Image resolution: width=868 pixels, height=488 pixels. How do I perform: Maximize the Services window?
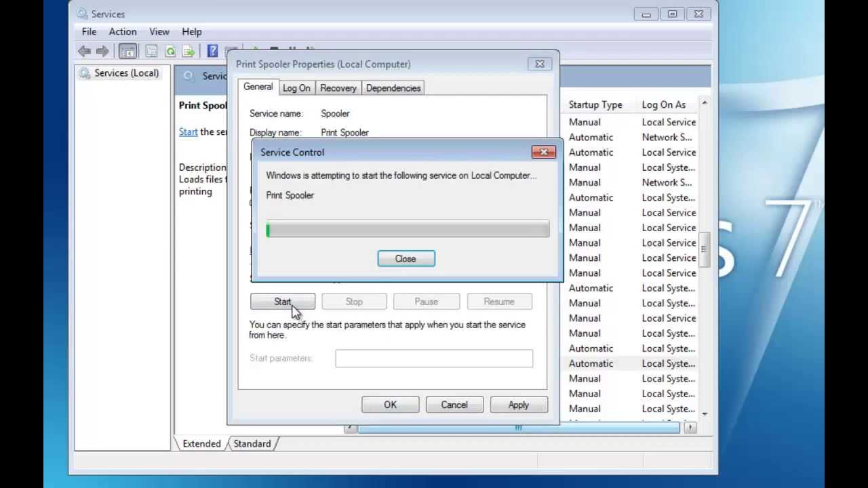(672, 14)
